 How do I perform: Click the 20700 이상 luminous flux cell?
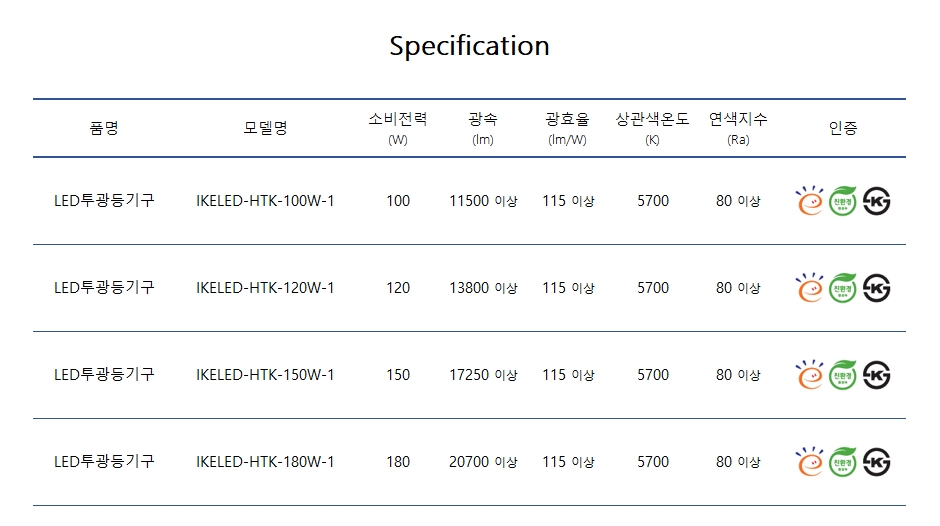click(x=483, y=462)
